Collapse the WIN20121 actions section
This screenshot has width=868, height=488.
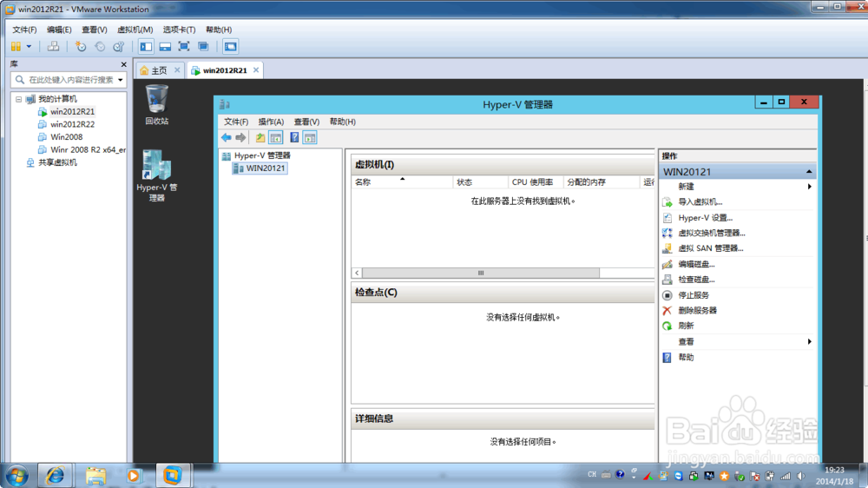pyautogui.click(x=809, y=172)
